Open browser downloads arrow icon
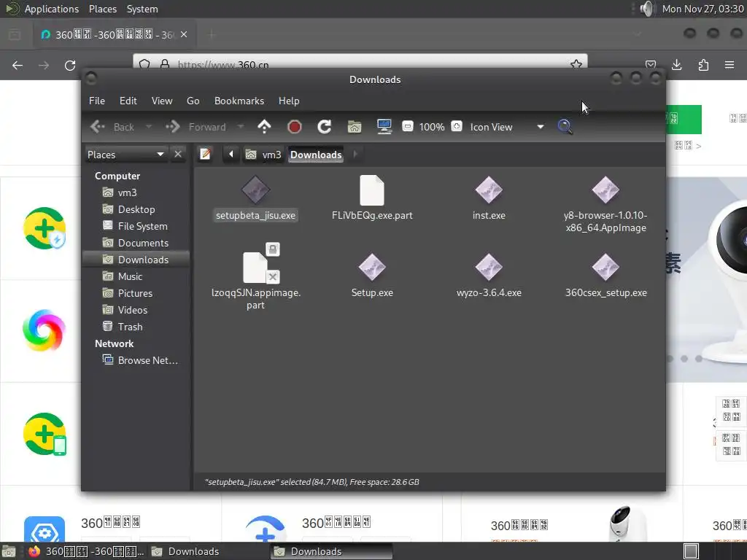This screenshot has width=747, height=560. tap(676, 65)
